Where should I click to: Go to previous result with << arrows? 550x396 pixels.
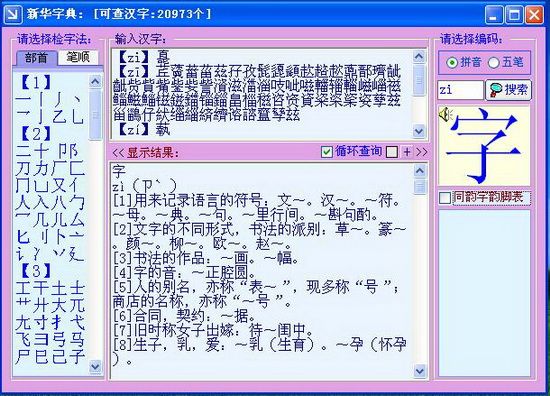(118, 153)
